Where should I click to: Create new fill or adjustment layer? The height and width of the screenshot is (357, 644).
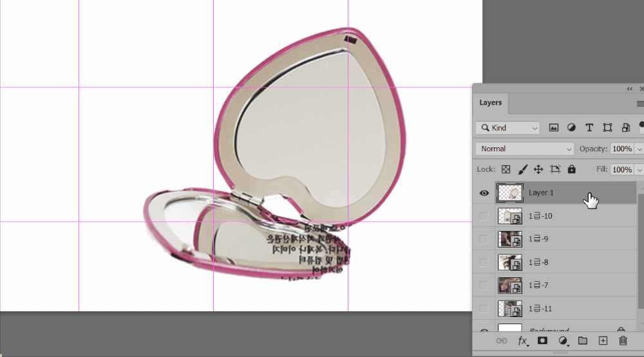[563, 341]
